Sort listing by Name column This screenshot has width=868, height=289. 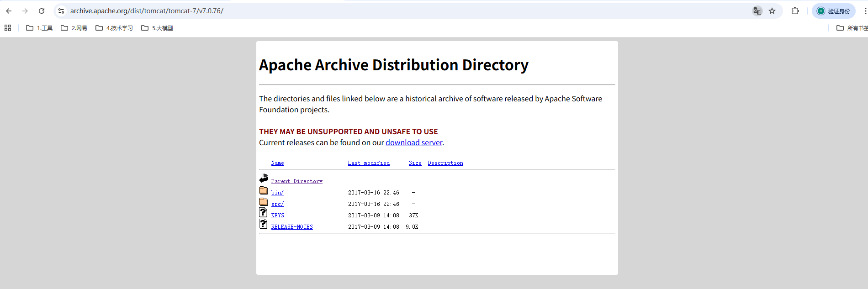277,163
